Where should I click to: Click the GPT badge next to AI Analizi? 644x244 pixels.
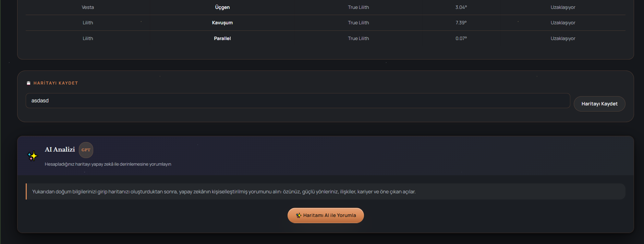click(x=86, y=150)
